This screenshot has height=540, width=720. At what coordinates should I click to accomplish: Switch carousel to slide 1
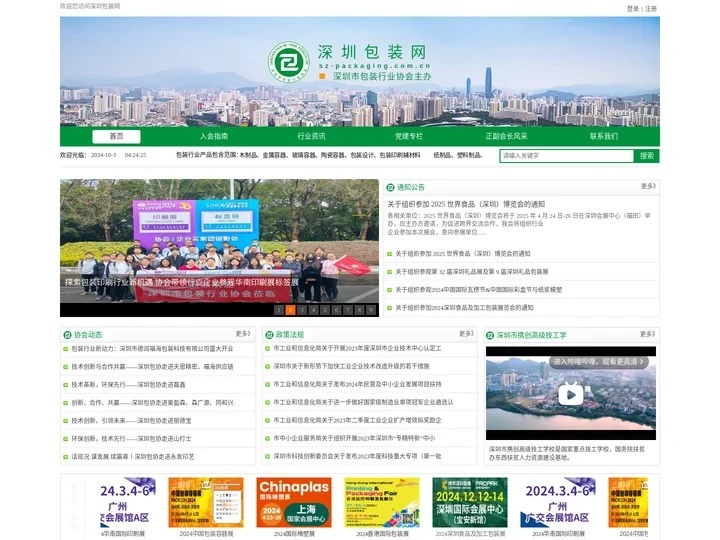pyautogui.click(x=279, y=310)
